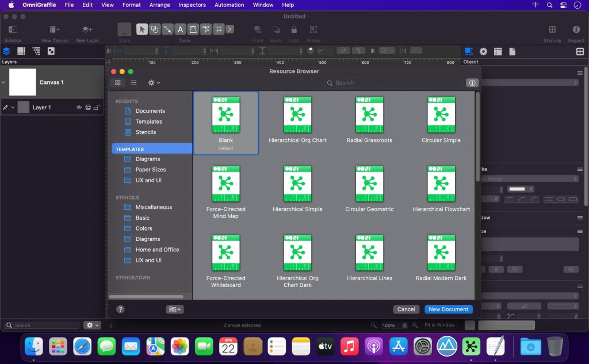
Task: Switch Resource Browser to icon grid view
Action: click(x=118, y=83)
